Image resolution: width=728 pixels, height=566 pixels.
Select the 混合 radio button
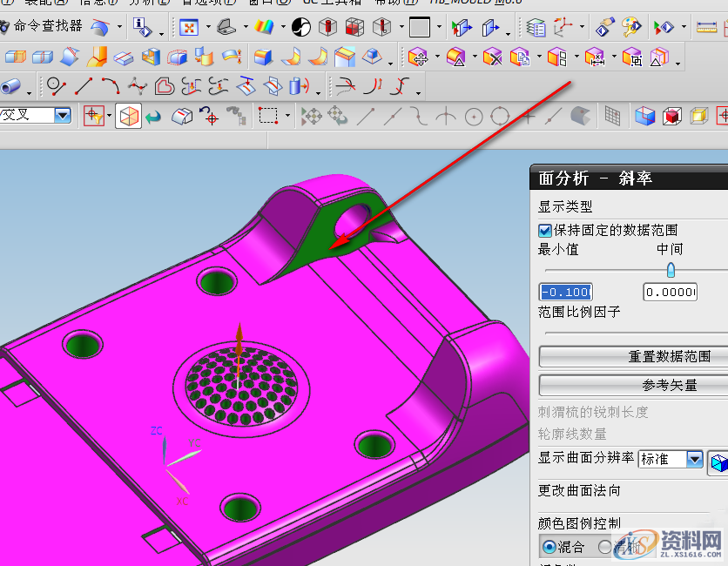click(x=549, y=547)
